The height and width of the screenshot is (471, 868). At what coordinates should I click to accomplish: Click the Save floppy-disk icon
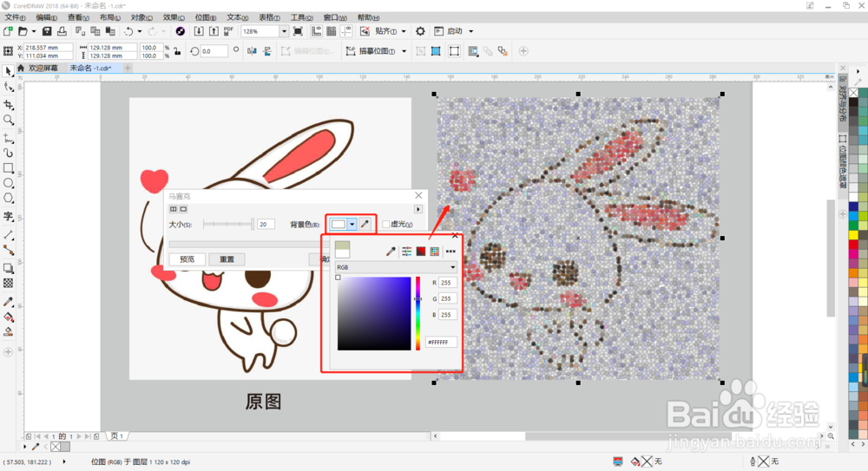pyautogui.click(x=47, y=31)
